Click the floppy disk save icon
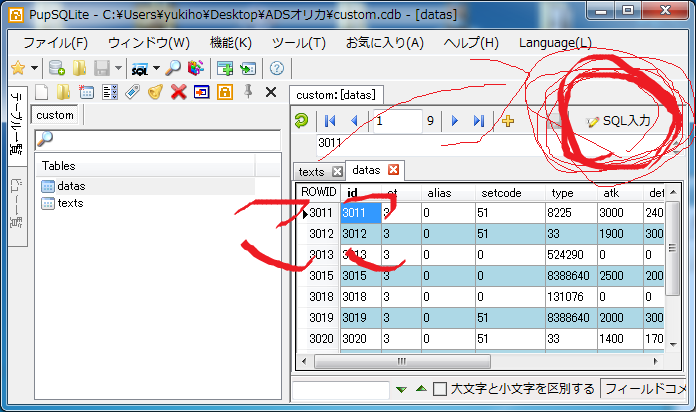The height and width of the screenshot is (412, 696). pyautogui.click(x=102, y=68)
